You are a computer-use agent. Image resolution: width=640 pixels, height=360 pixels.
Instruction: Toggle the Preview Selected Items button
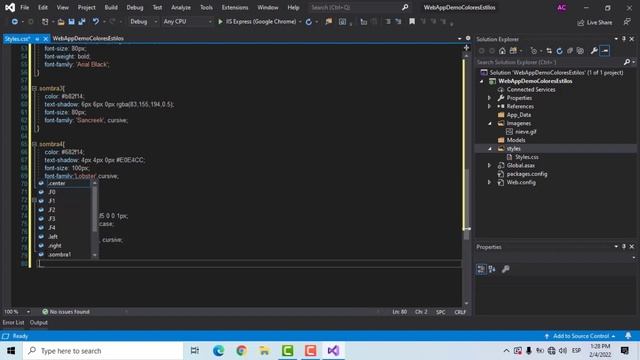tap(605, 51)
